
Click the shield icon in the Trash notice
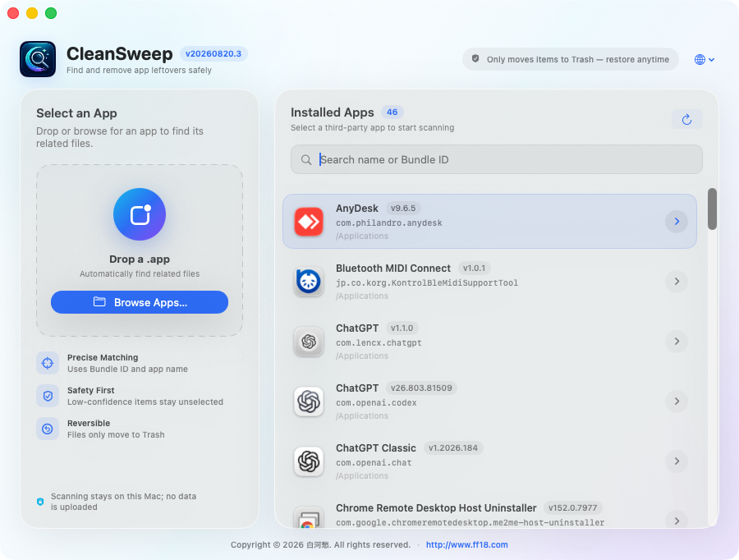(x=475, y=59)
